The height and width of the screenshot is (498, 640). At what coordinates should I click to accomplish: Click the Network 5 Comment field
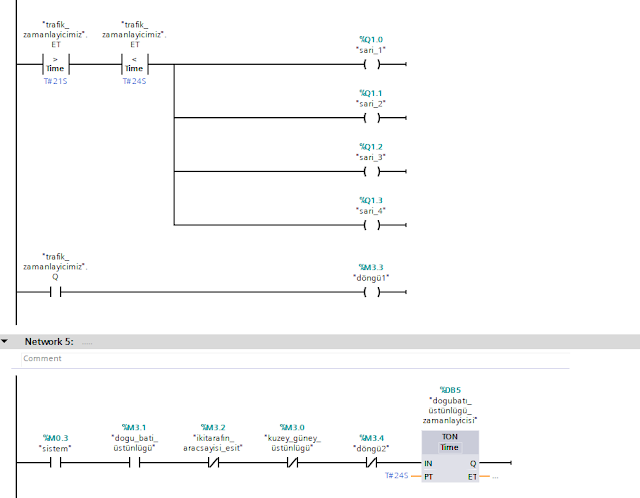(x=295, y=358)
